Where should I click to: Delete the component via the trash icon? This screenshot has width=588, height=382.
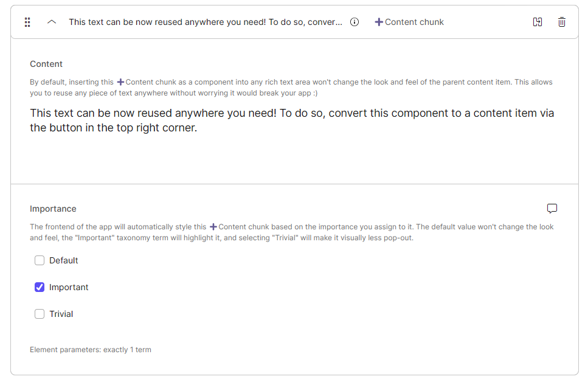click(561, 22)
